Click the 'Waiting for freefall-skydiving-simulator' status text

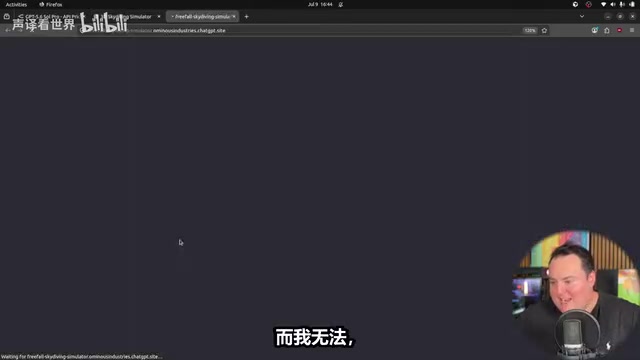[x=82, y=356]
